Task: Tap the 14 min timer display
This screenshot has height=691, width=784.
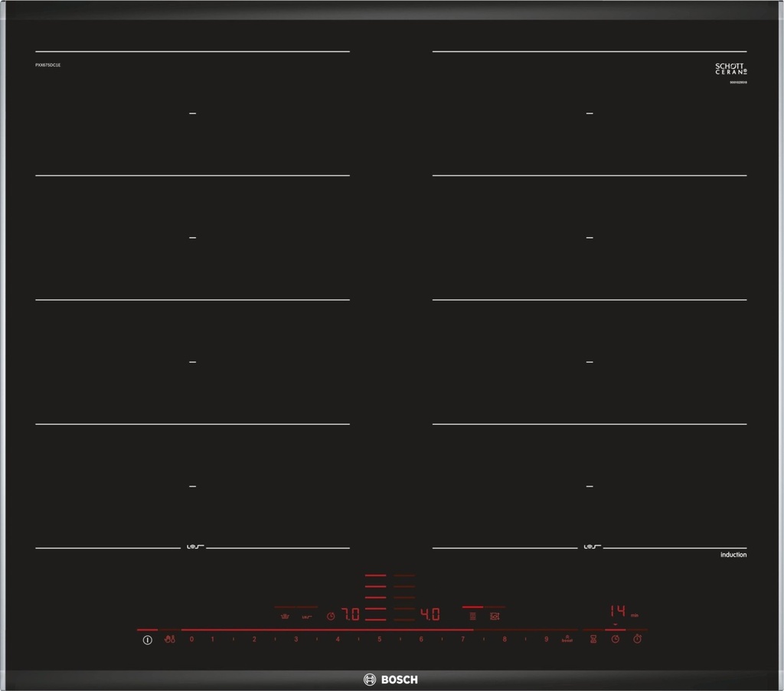Action: 617,611
